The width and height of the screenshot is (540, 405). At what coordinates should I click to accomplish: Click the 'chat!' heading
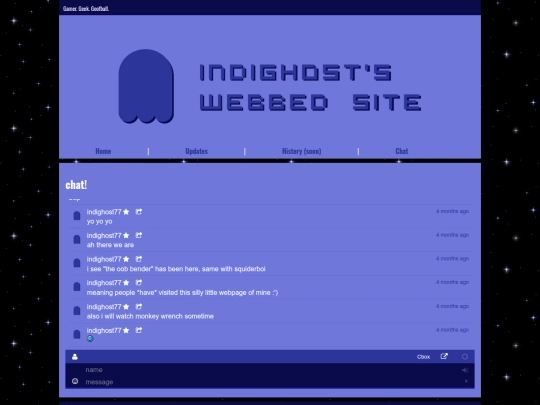[x=76, y=185]
